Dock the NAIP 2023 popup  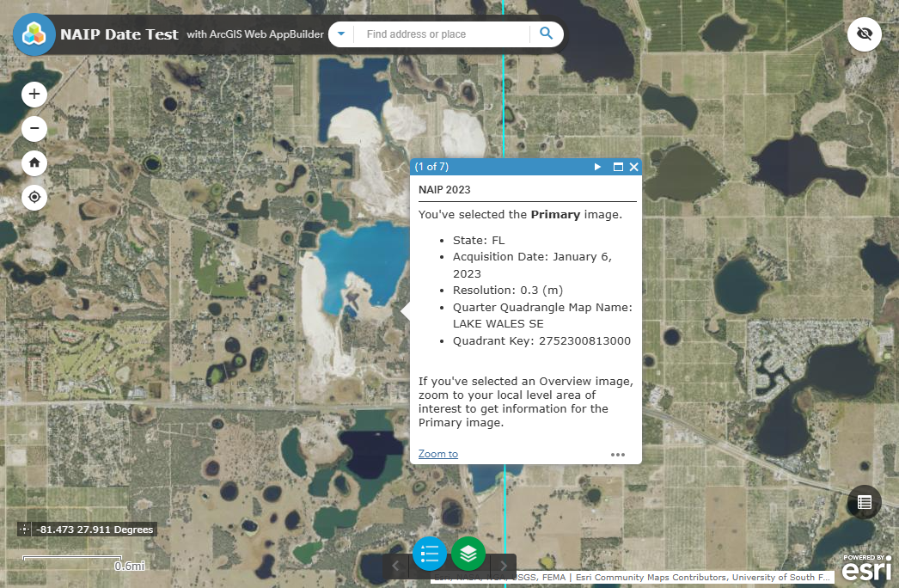(617, 167)
